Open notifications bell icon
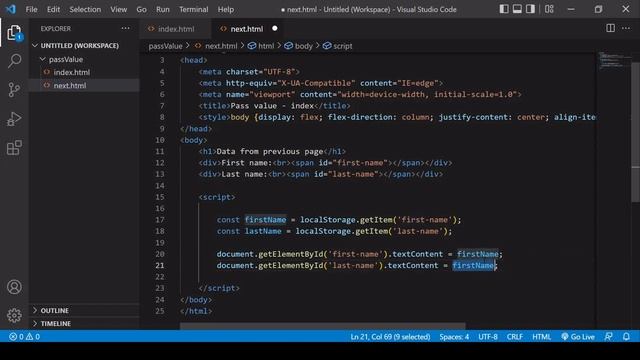Image resolution: width=640 pixels, height=360 pixels. pyautogui.click(x=626, y=337)
